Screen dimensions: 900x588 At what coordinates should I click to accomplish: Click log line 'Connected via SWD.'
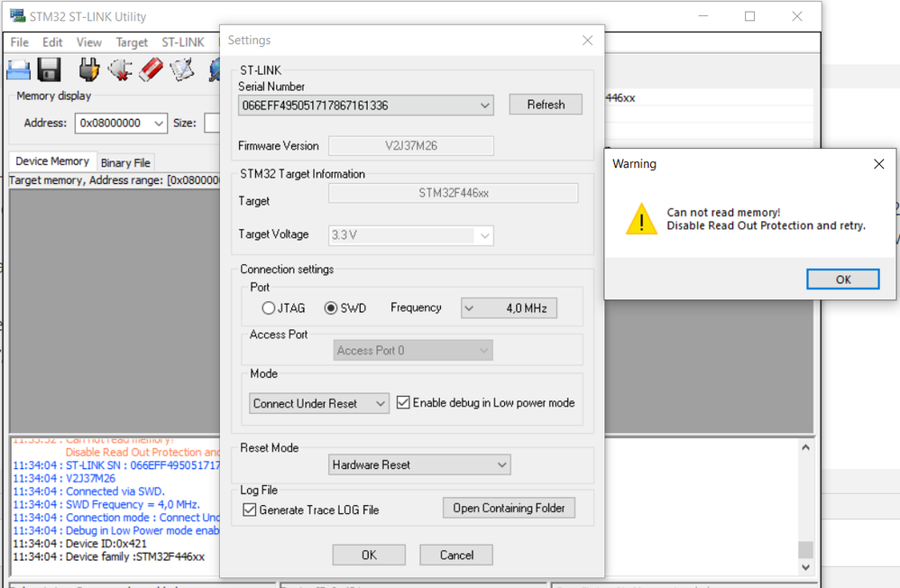tap(115, 492)
